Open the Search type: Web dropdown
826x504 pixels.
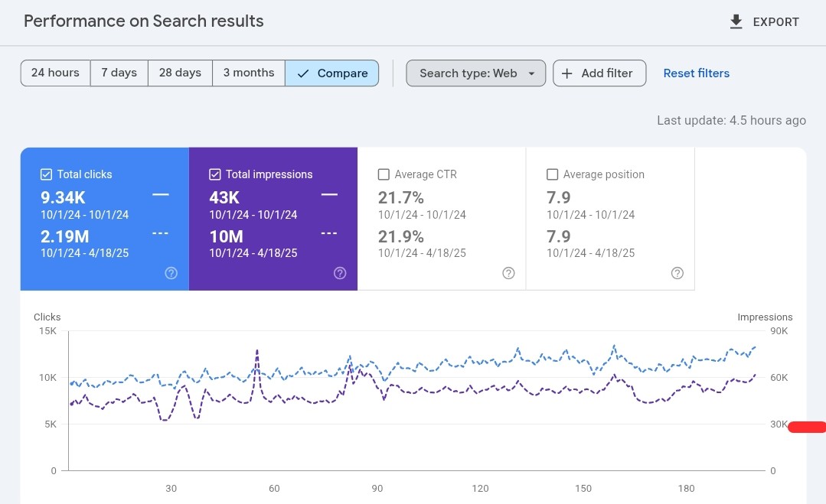pyautogui.click(x=475, y=73)
